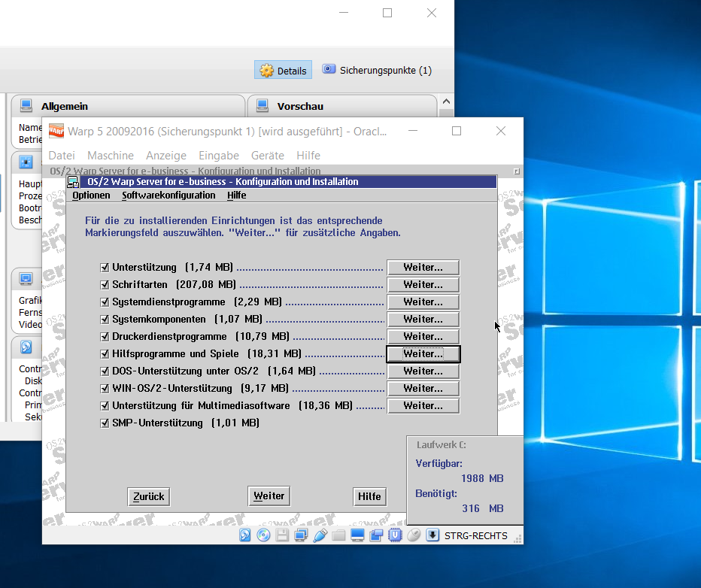The width and height of the screenshot is (701, 588).
Task: Toggle DOS-Unterstützung unter OS/2 checkbox
Action: coord(105,371)
